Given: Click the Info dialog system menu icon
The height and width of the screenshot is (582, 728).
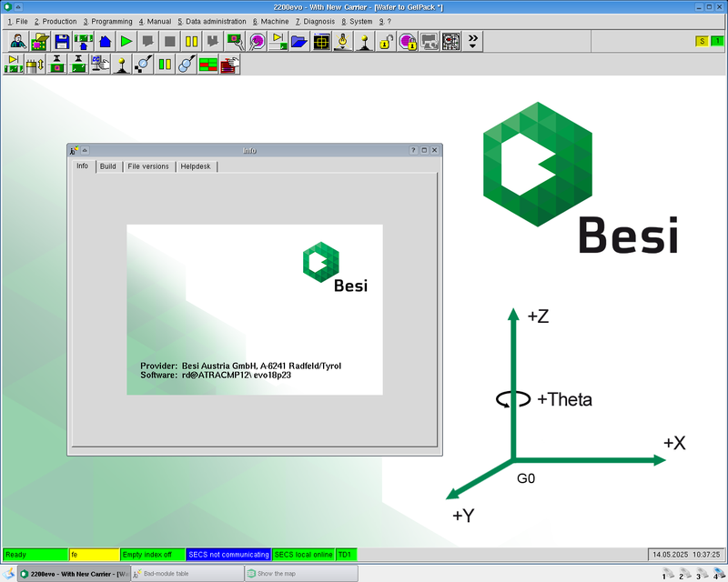Looking at the screenshot, I should pos(74,150).
